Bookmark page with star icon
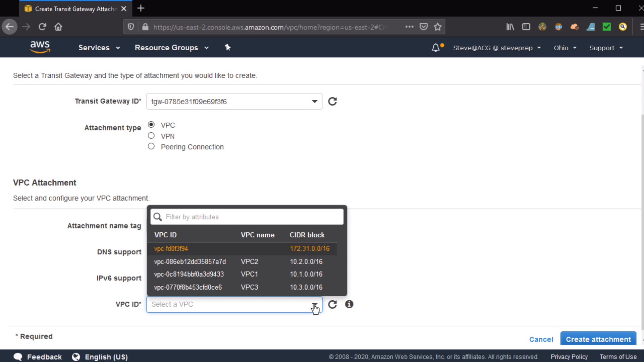 [437, 27]
